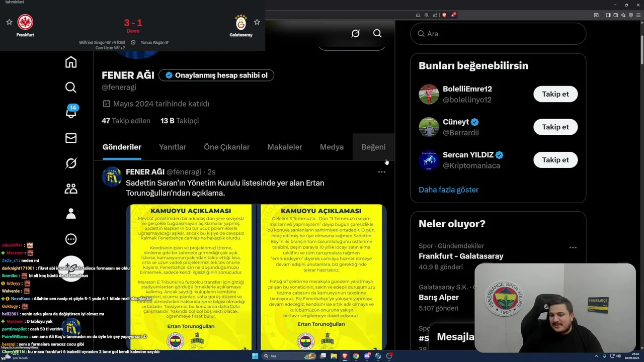Follow Sercan YILDIZ with Takip et

(x=555, y=160)
